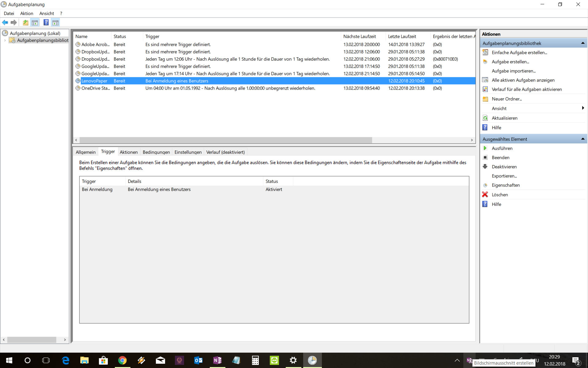
Task: Click task list horizontal scrollbar right arrow
Action: click(472, 140)
